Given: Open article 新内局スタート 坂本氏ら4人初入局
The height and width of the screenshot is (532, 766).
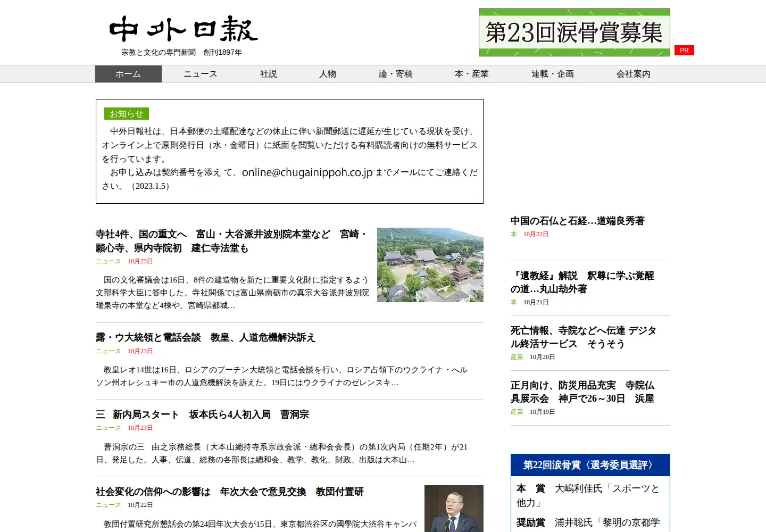Looking at the screenshot, I should pos(202,414).
